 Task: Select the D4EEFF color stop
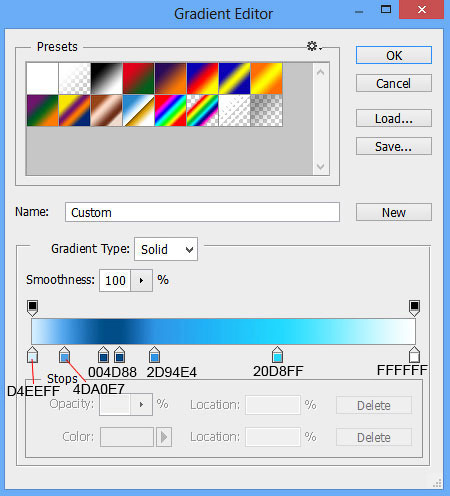(32, 354)
